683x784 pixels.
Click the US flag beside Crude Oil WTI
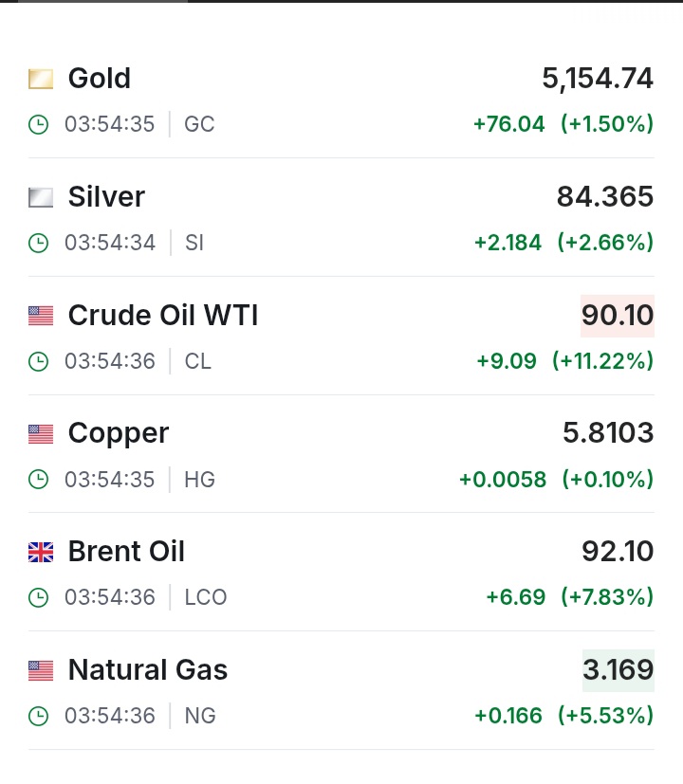(41, 316)
